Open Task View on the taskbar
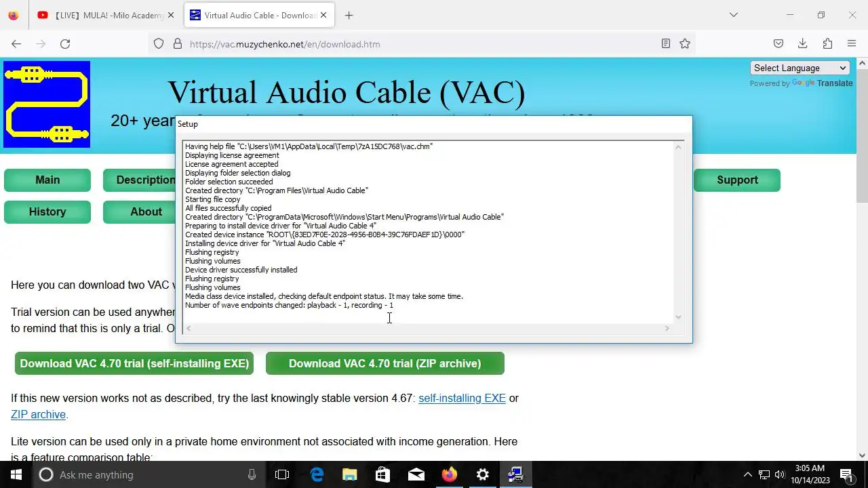The image size is (868, 488). tap(282, 474)
